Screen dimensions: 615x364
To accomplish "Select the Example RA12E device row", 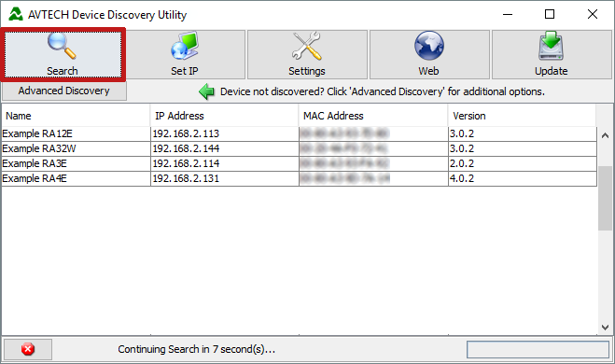I will pos(300,133).
